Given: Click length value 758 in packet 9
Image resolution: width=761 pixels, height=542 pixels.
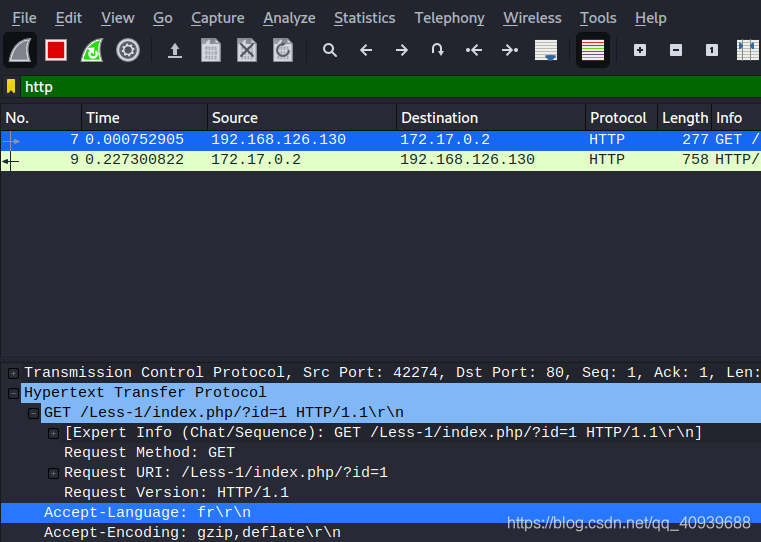Looking at the screenshot, I should coord(695,160).
